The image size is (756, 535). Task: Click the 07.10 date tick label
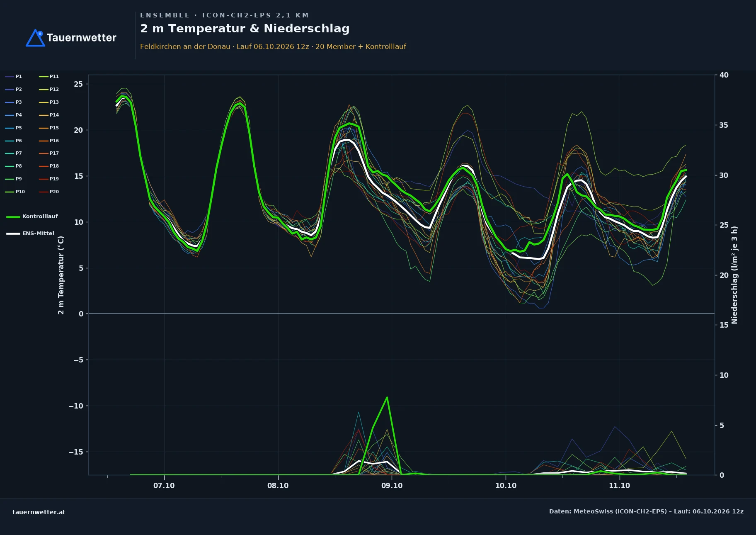(164, 486)
